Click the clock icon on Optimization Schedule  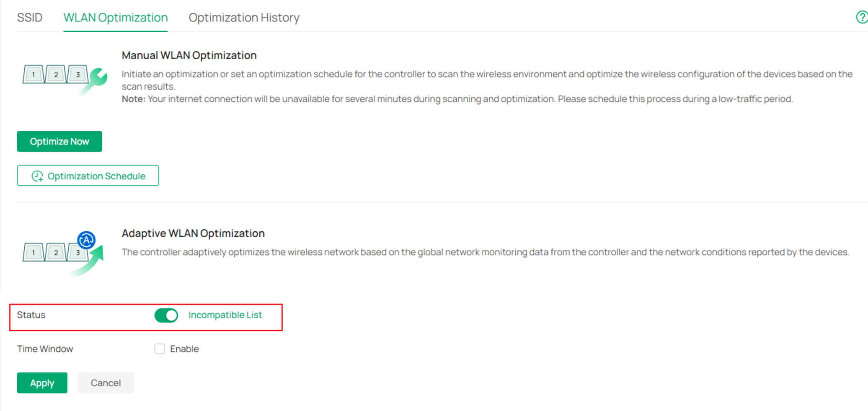[38, 176]
